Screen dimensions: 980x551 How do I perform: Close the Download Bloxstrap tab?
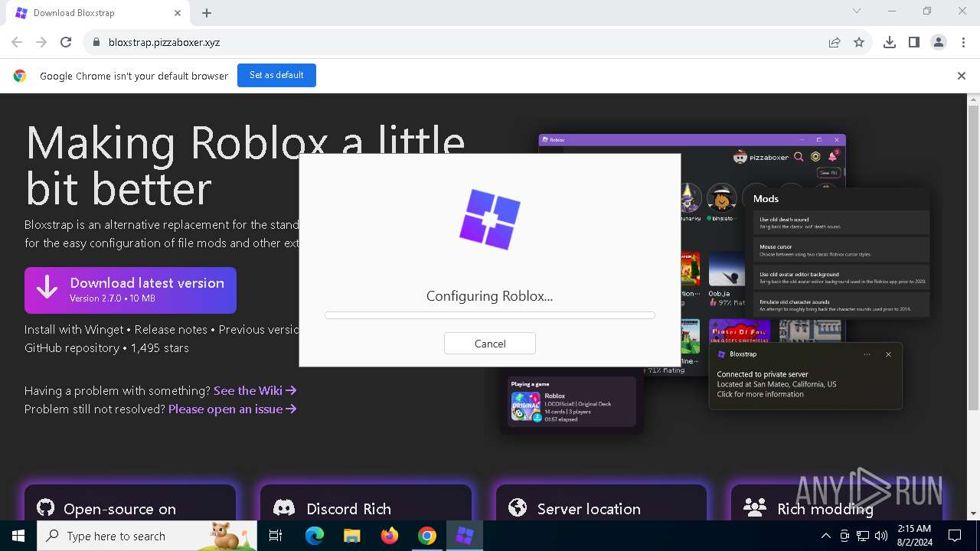tap(178, 13)
